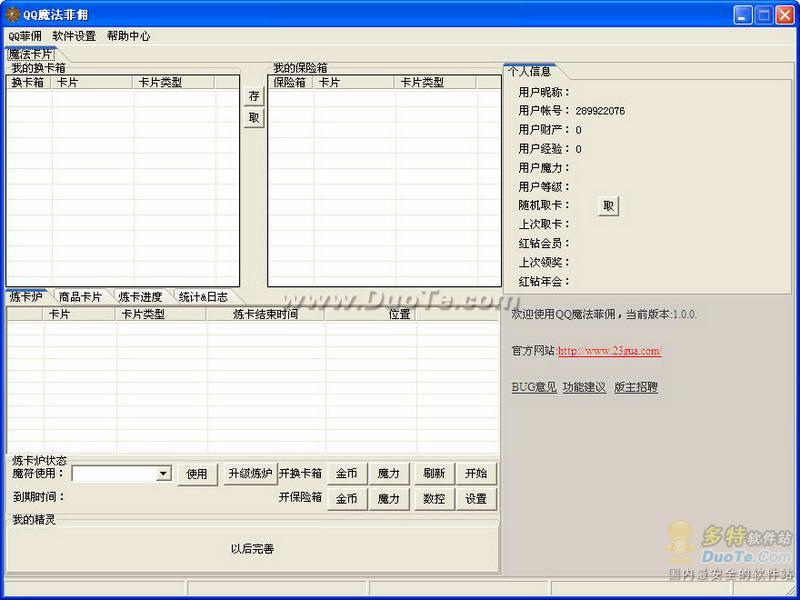Switch to the 商品卡片 tab

[x=80, y=296]
